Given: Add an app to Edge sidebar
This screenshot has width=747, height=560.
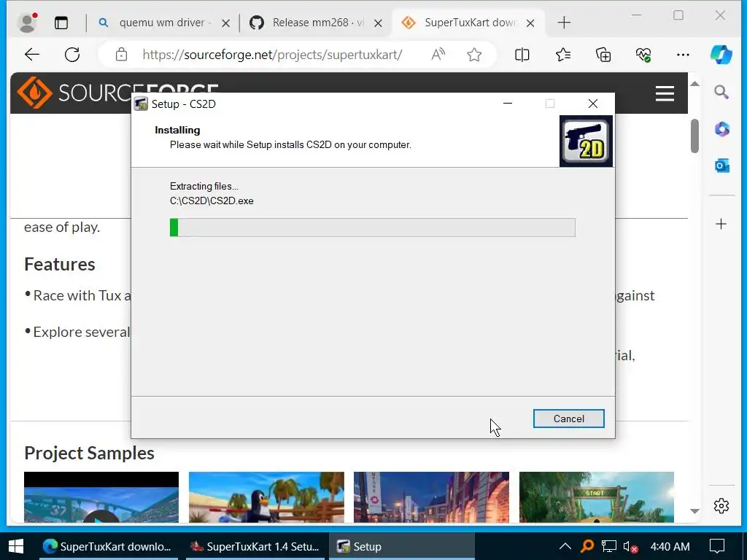Looking at the screenshot, I should 721,224.
